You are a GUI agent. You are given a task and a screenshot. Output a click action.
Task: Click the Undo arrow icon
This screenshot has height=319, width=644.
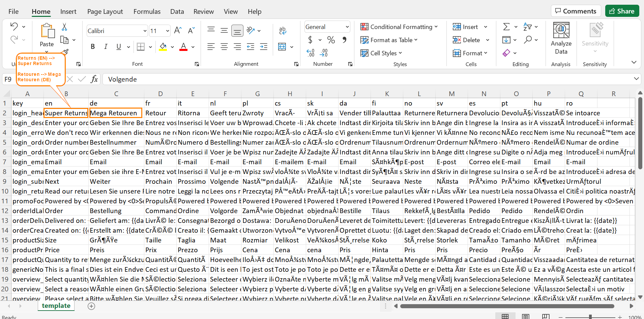(14, 26)
